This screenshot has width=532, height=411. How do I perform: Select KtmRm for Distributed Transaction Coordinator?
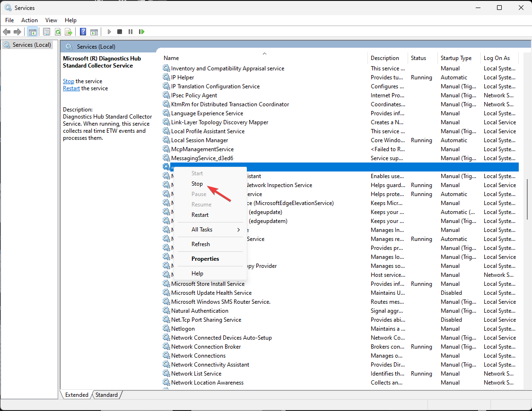click(340, 104)
